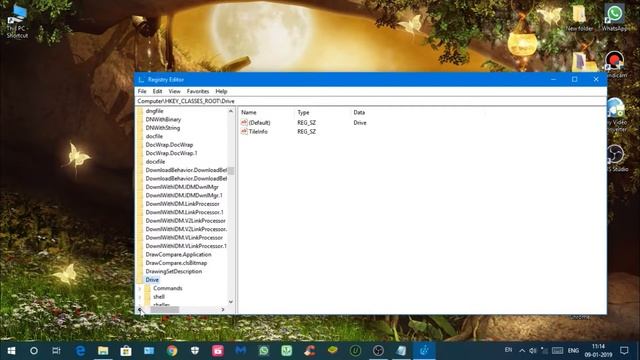Open the Help menu
640x360 pixels.
tap(221, 91)
